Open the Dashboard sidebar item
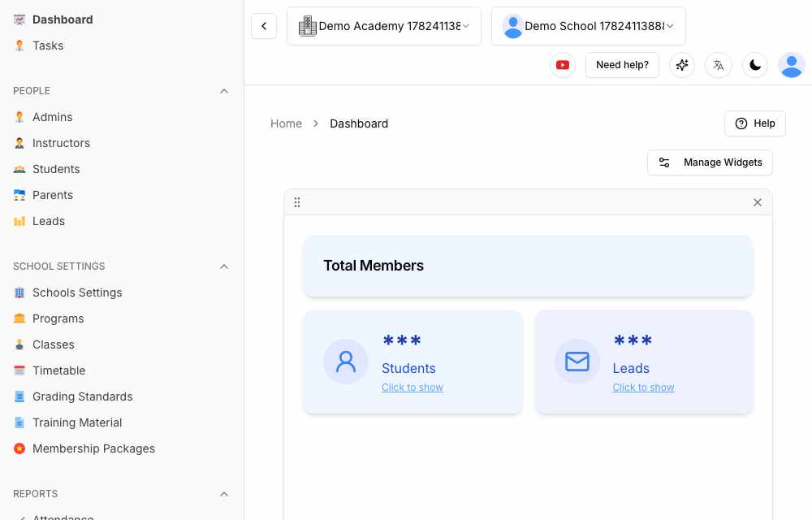Image resolution: width=812 pixels, height=520 pixels. 63,19
